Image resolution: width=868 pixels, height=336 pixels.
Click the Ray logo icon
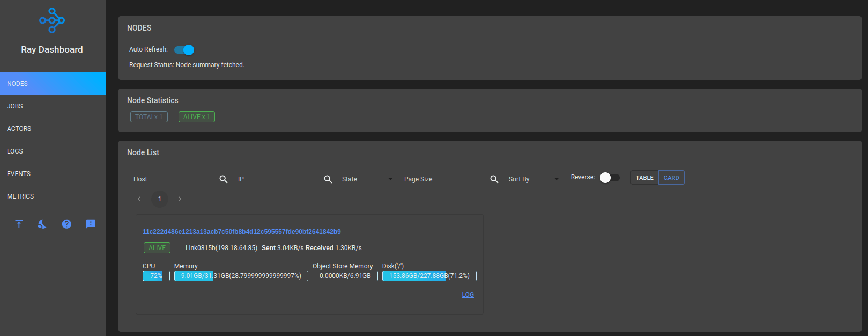pos(52,20)
